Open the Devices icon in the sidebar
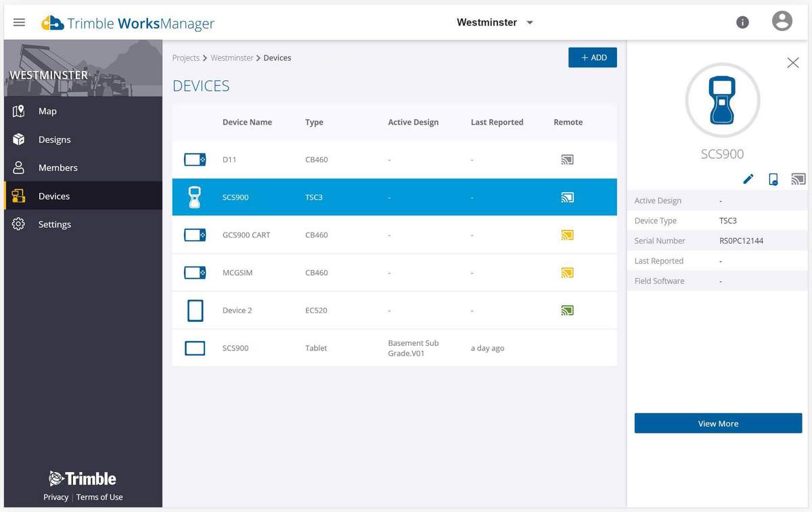The height and width of the screenshot is (512, 812). click(x=20, y=196)
